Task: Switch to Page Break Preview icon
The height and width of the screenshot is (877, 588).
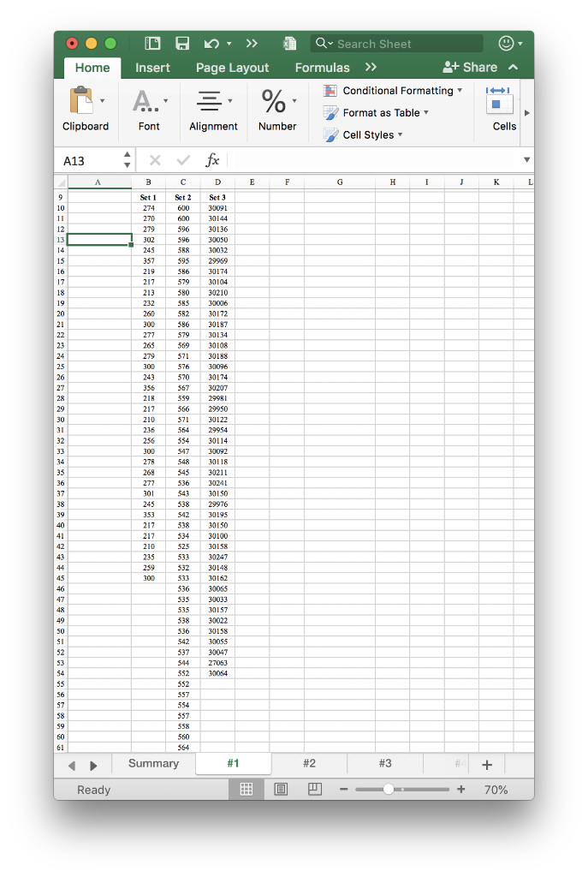Action: click(x=315, y=789)
